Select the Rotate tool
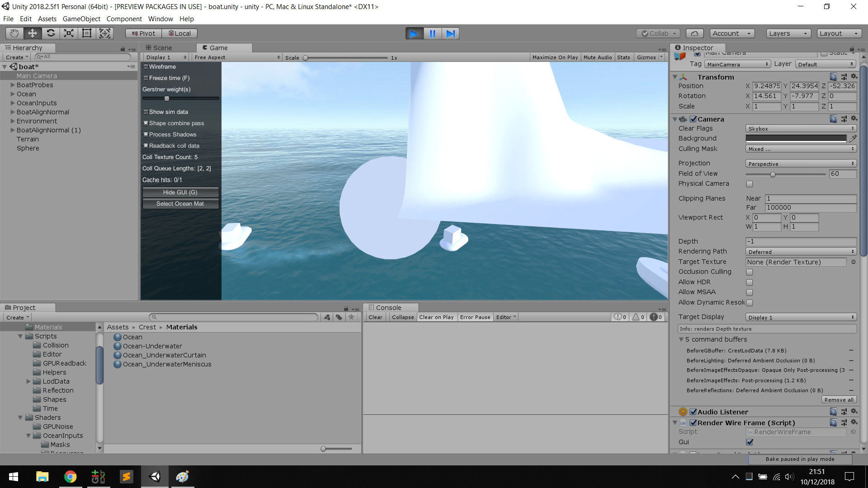 51,33
